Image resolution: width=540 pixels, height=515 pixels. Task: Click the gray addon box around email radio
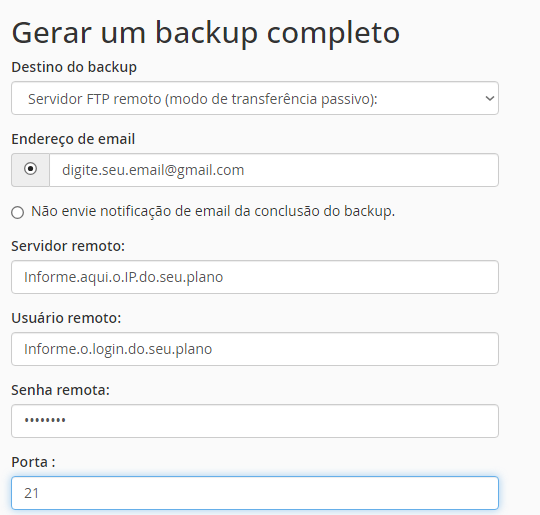30,170
